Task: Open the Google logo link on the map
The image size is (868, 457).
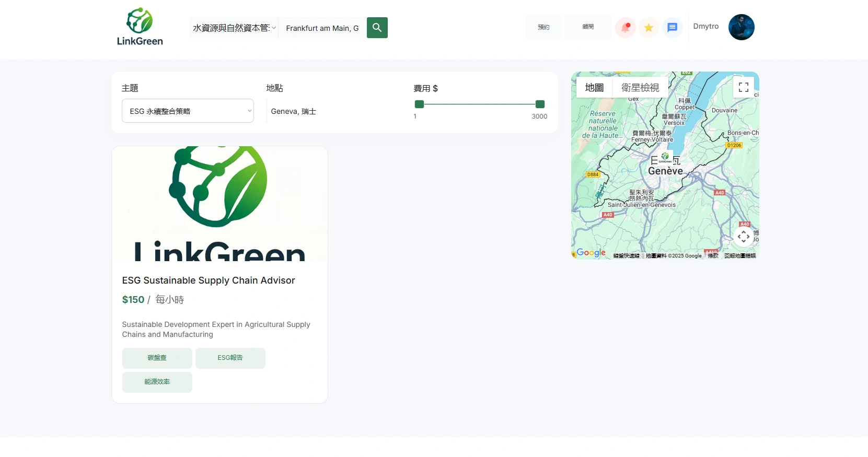Action: [591, 253]
